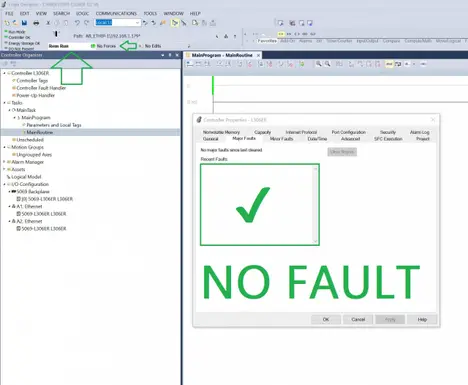Image resolution: width=468 pixels, height=385 pixels.
Task: Click the Who Active network icon near Path
Action: [226, 36]
